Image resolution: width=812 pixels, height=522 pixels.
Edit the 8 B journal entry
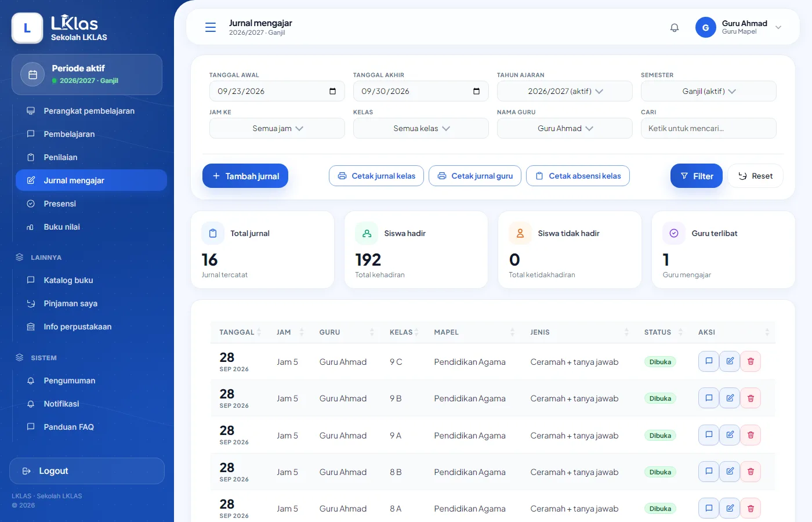pos(730,472)
